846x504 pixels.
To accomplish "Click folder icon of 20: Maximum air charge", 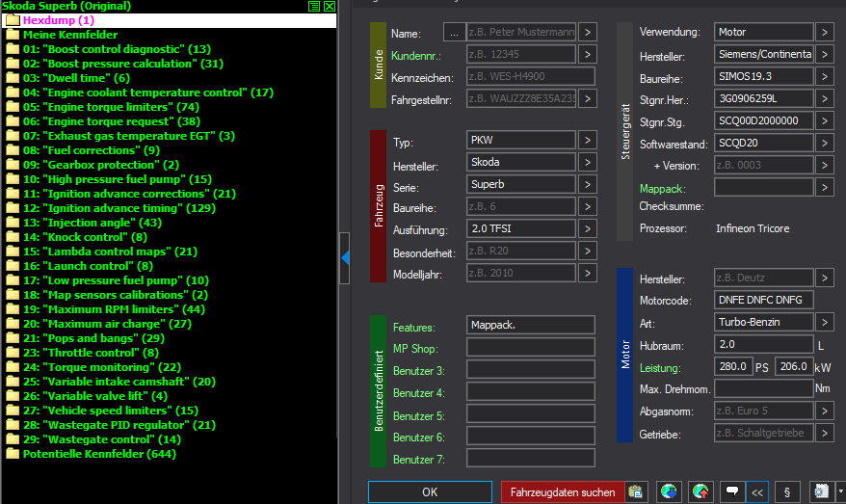I will click(13, 324).
